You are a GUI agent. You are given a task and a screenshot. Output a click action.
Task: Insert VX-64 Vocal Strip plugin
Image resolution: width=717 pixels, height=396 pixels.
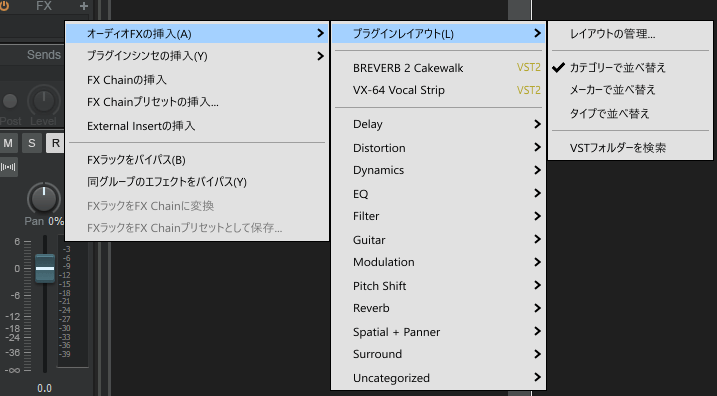438,90
